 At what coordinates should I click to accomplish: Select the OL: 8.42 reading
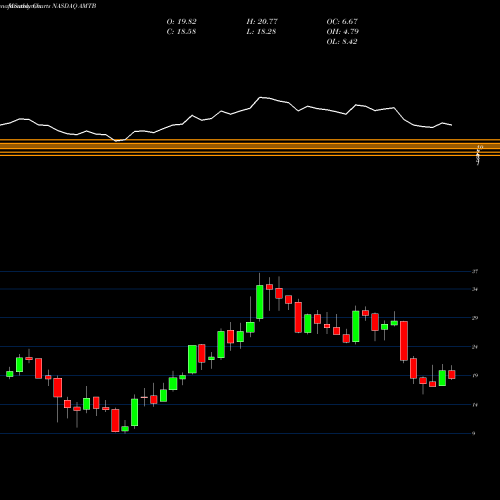pyautogui.click(x=342, y=42)
